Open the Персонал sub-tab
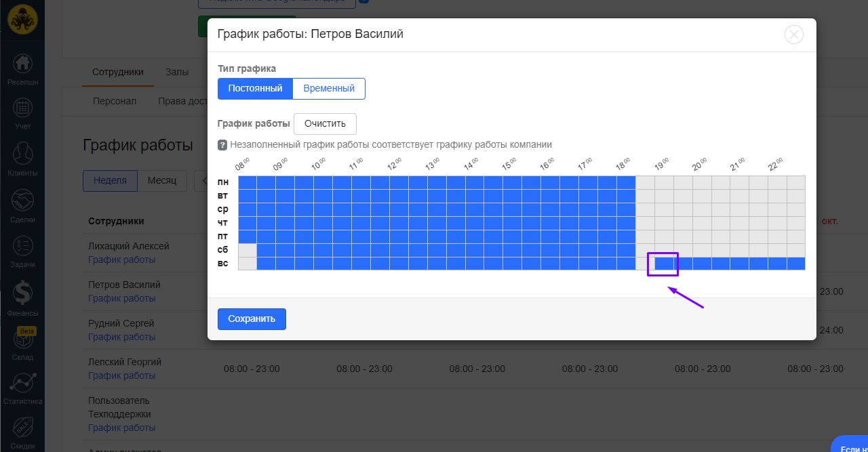The width and height of the screenshot is (868, 452). coord(115,101)
